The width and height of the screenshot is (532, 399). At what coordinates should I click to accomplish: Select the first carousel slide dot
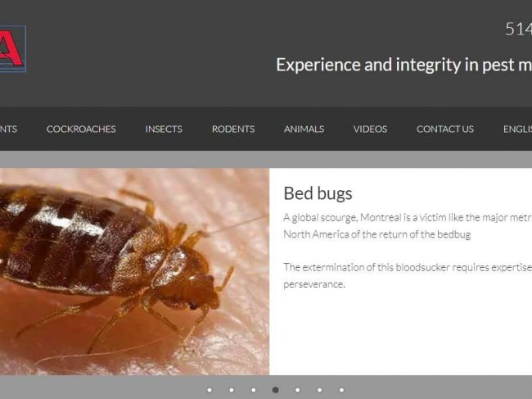(210, 390)
